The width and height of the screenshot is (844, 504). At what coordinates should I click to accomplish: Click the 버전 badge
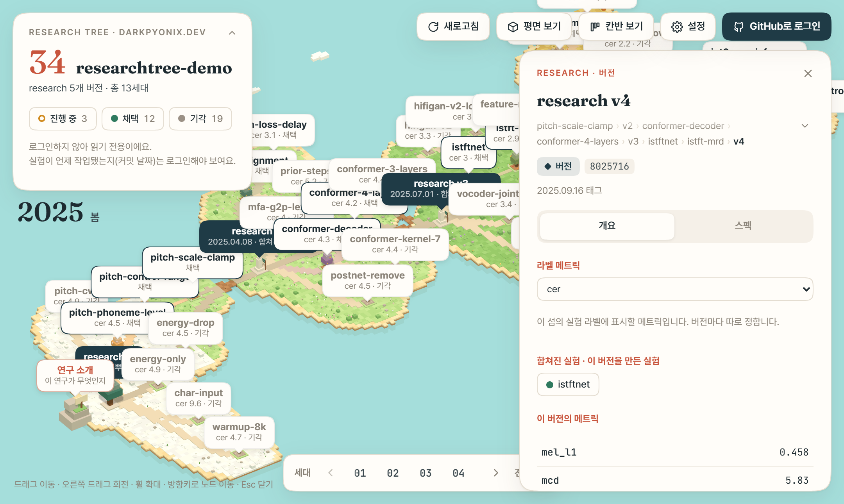[x=558, y=166]
